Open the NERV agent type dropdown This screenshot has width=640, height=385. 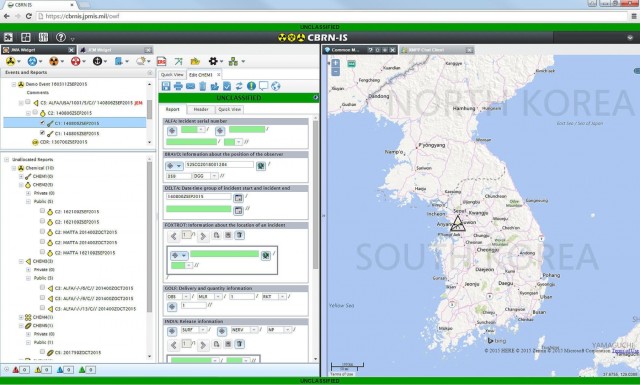[244, 329]
